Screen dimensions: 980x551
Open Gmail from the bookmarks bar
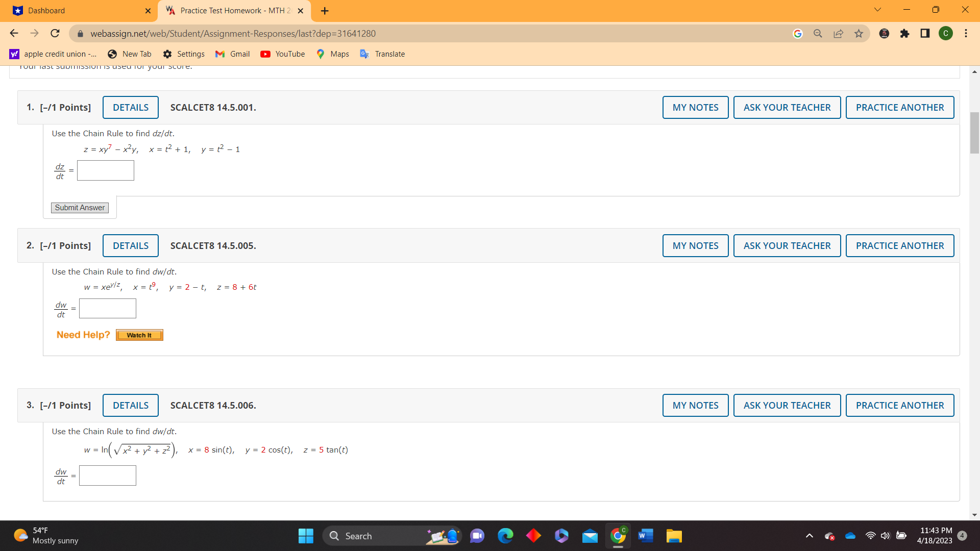point(232,54)
